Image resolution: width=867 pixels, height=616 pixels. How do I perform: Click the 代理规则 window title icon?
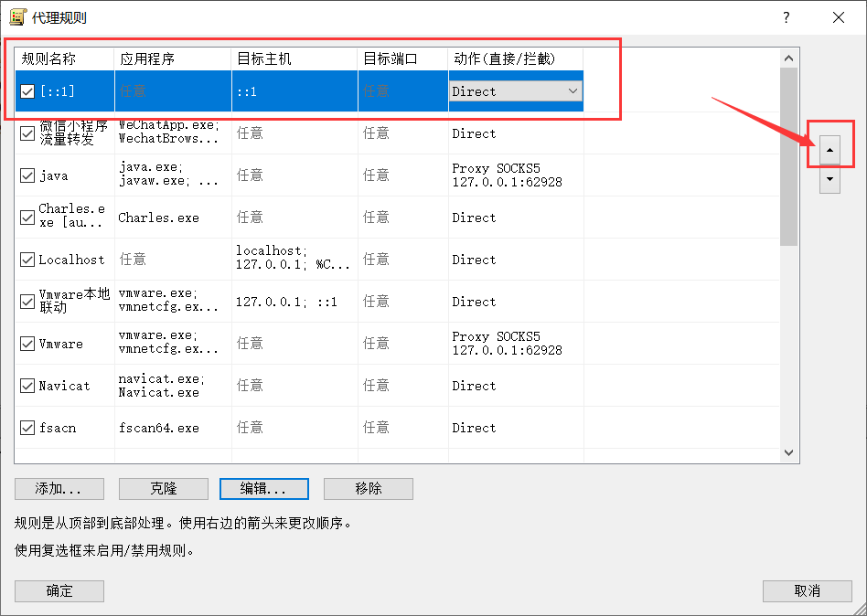(17, 17)
